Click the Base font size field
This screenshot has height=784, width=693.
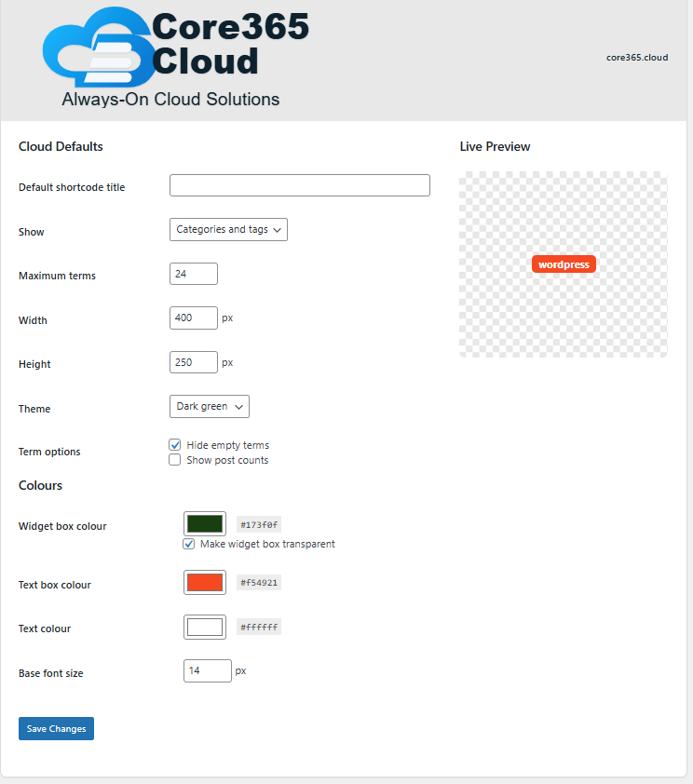click(208, 671)
